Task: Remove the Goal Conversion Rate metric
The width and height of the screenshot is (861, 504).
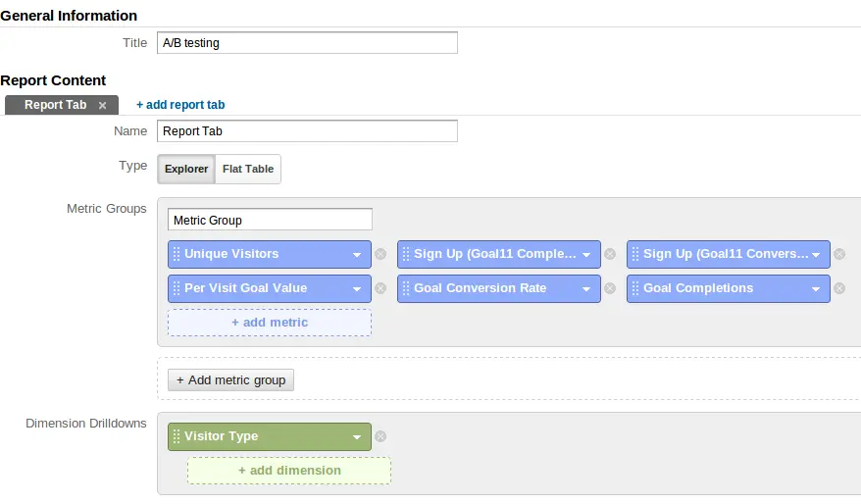Action: [609, 289]
